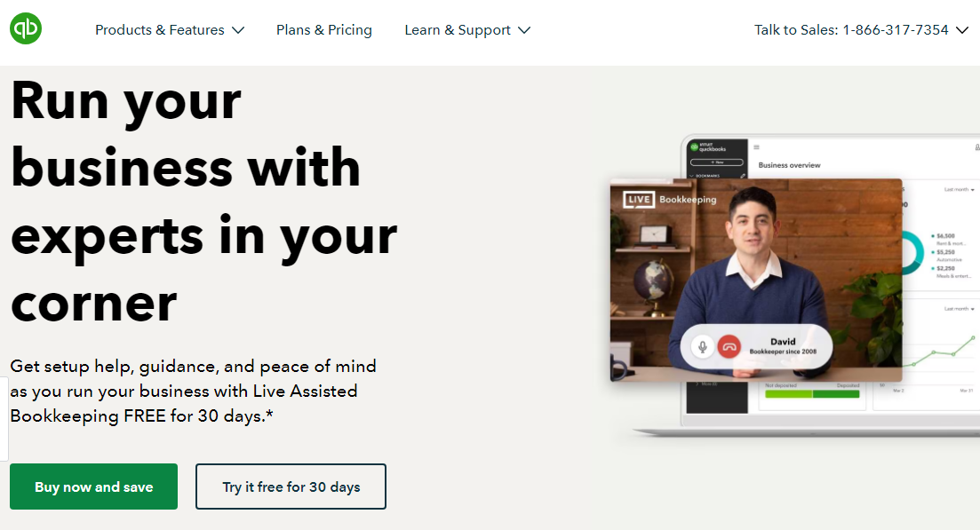Click the hamburger menu icon above Business overview
Screen dimensions: 980x530
pos(756,147)
